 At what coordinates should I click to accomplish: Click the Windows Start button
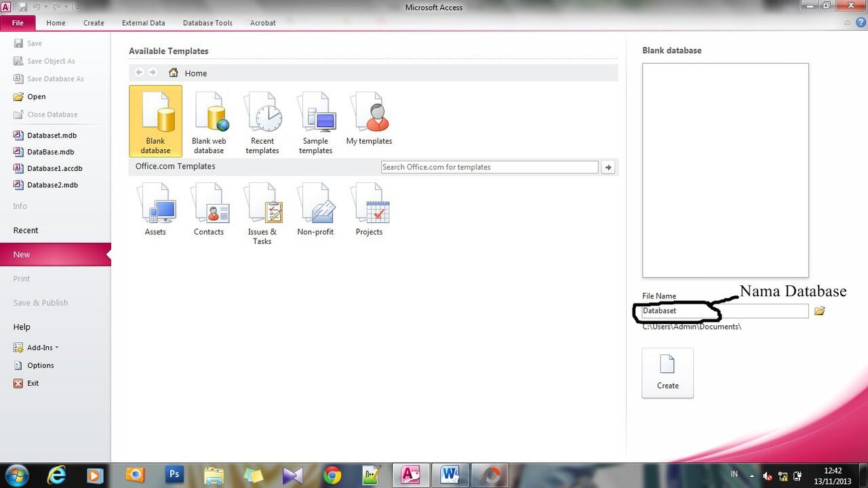pos(16,475)
